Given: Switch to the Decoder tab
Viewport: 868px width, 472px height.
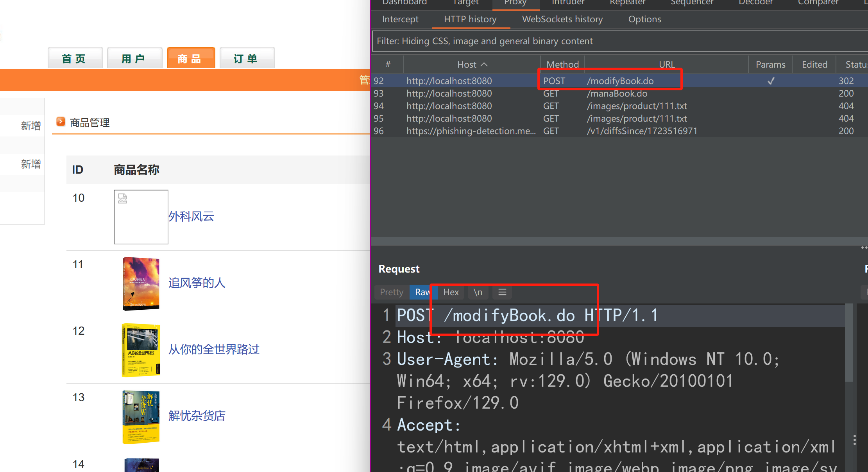Looking at the screenshot, I should [756, 2].
